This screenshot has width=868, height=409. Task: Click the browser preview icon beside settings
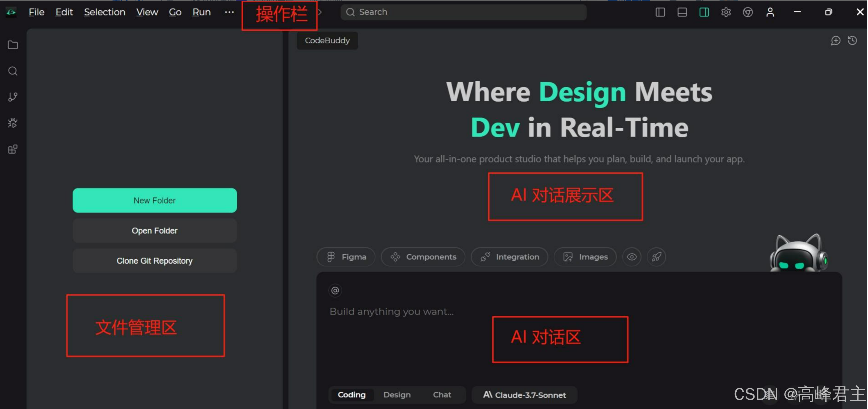(748, 12)
